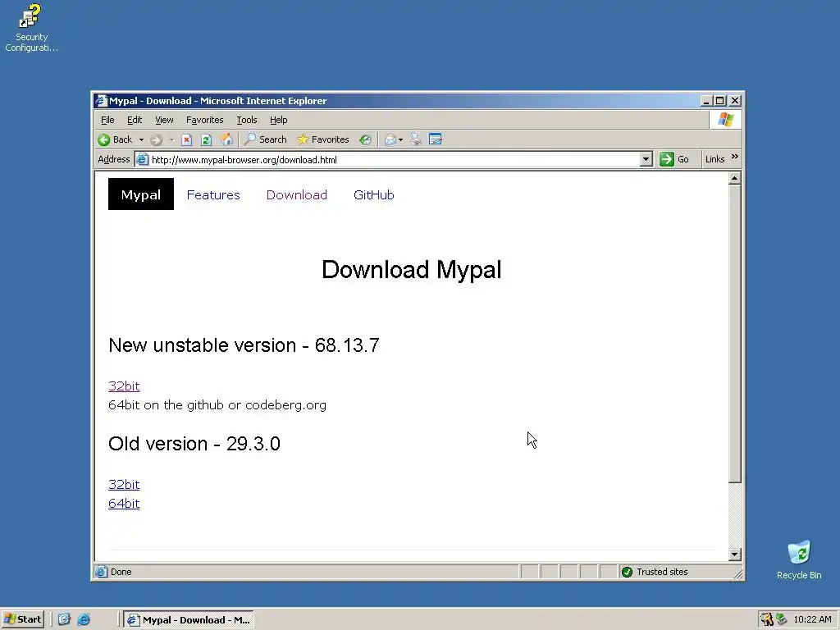Click the History toolbar icon
Screen dimensions: 840x630
[x=365, y=139]
